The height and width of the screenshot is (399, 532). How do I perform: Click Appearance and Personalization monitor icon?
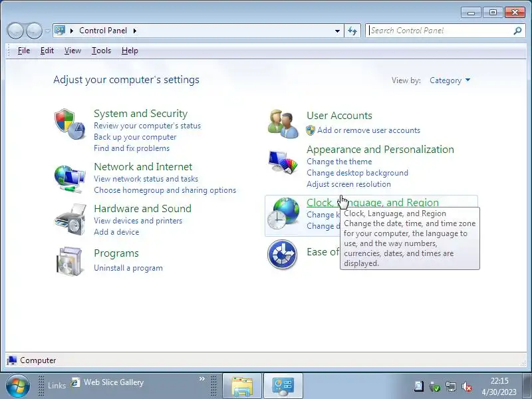(282, 162)
